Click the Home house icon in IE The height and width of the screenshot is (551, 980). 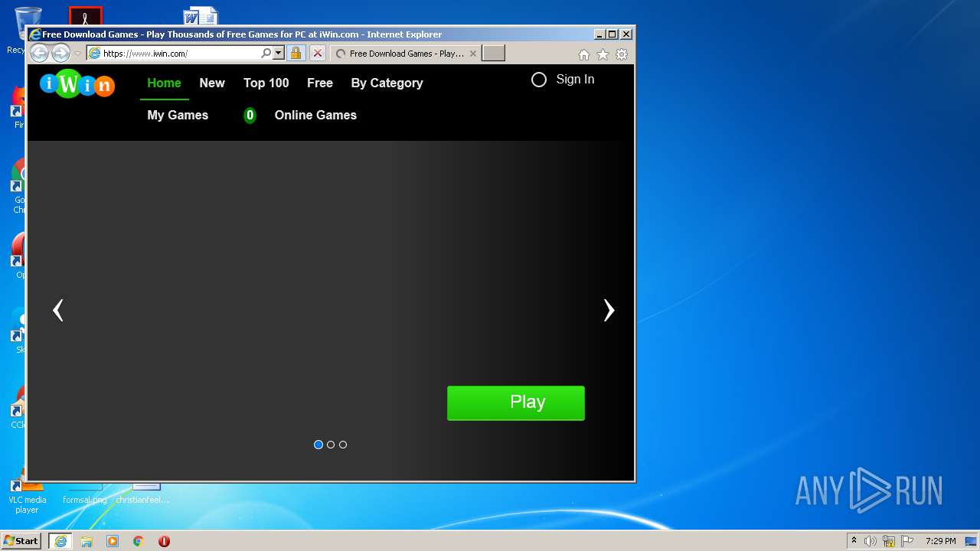point(584,54)
